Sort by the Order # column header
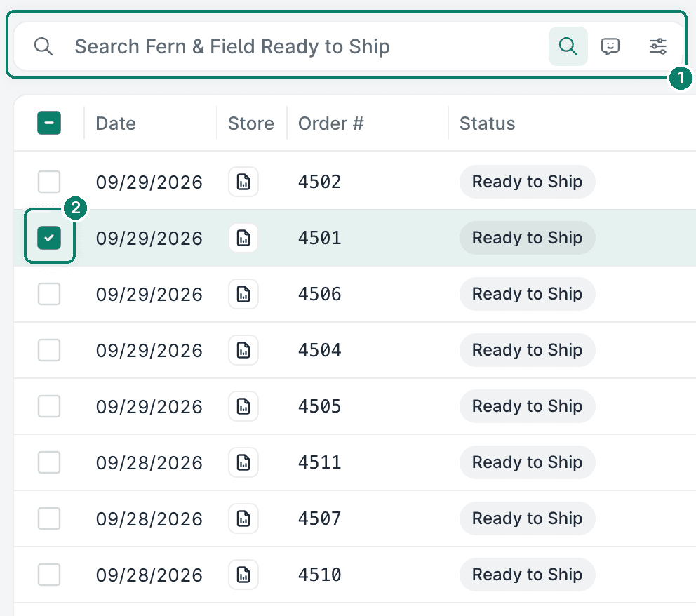This screenshot has width=696, height=616. click(x=330, y=123)
